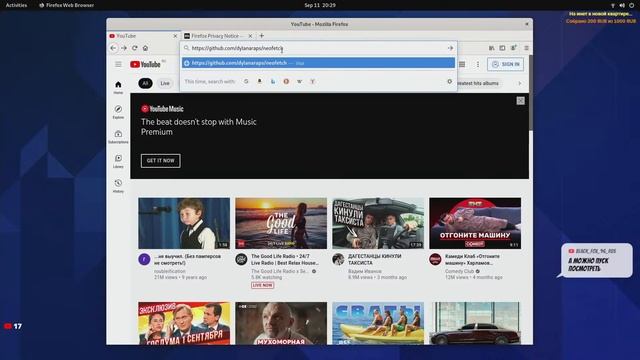
Task: Reload the current page
Action: pyautogui.click(x=135, y=48)
